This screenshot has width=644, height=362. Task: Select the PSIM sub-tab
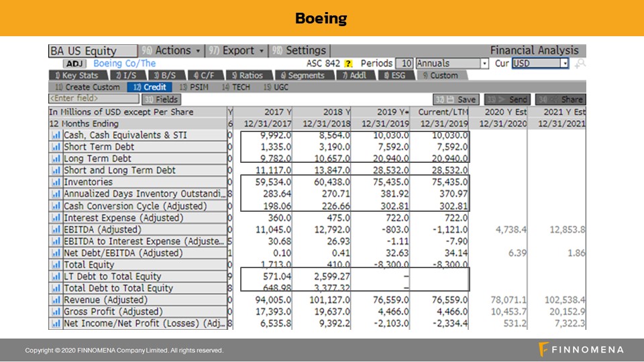click(195, 87)
